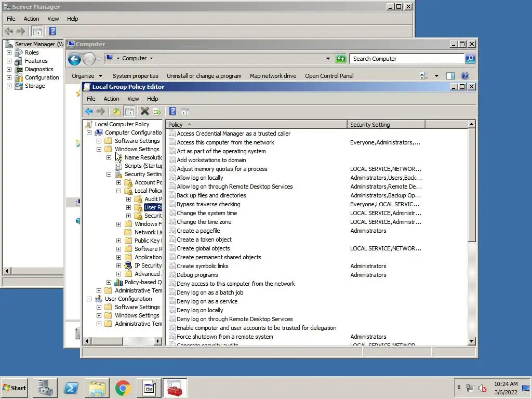The image size is (532, 399).
Task: Click System properties in Computer toolbar
Action: pos(136,76)
